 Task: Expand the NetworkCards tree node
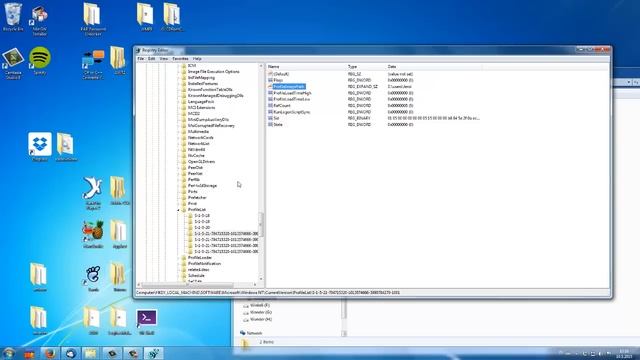click(179, 138)
